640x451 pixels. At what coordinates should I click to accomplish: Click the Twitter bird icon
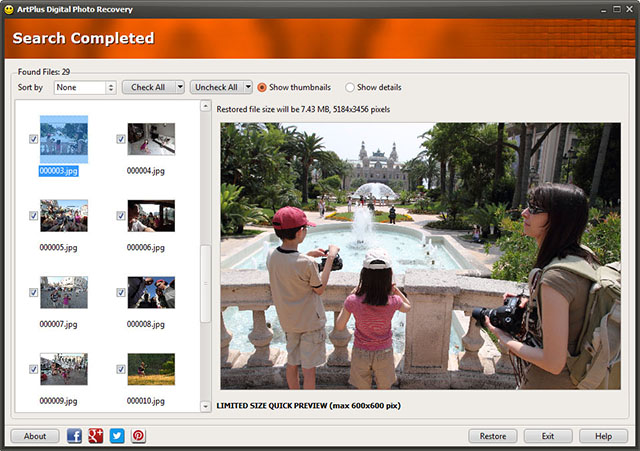tap(117, 436)
